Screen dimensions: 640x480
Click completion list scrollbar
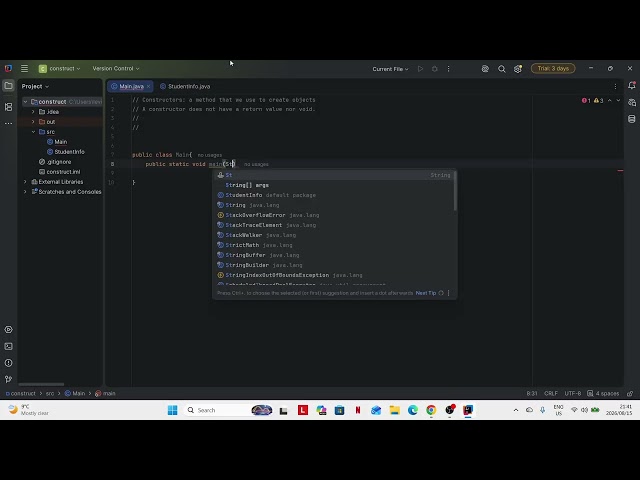tap(455, 191)
